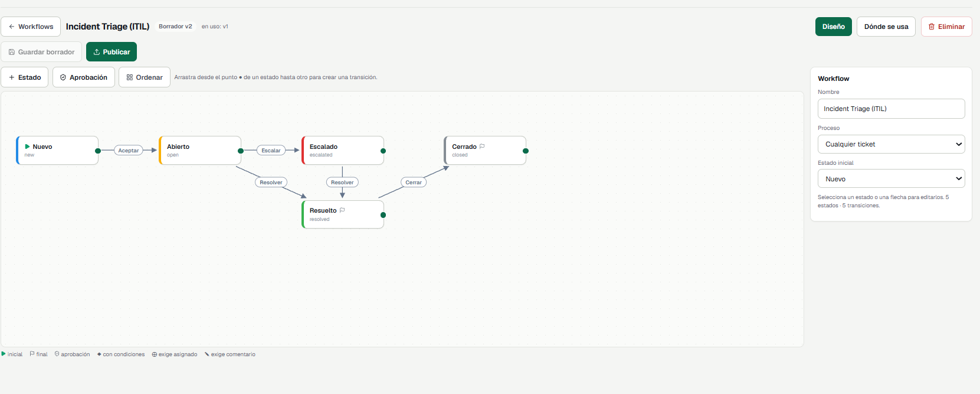980x394 pixels.
Task: Click the Aceptar transition label
Action: (x=129, y=151)
